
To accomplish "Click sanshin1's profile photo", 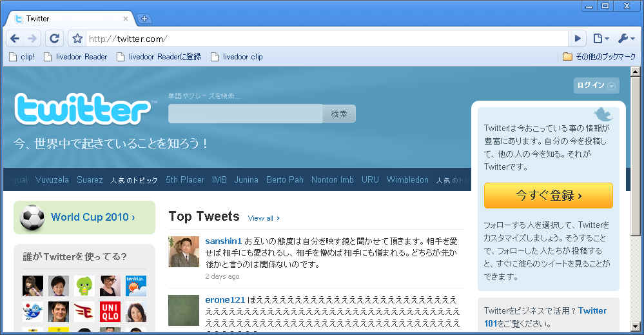I will (184, 252).
